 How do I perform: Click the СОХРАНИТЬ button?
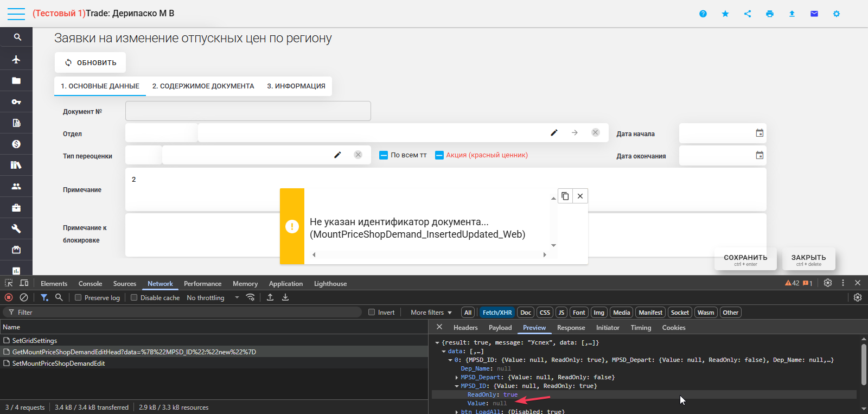[745, 259]
